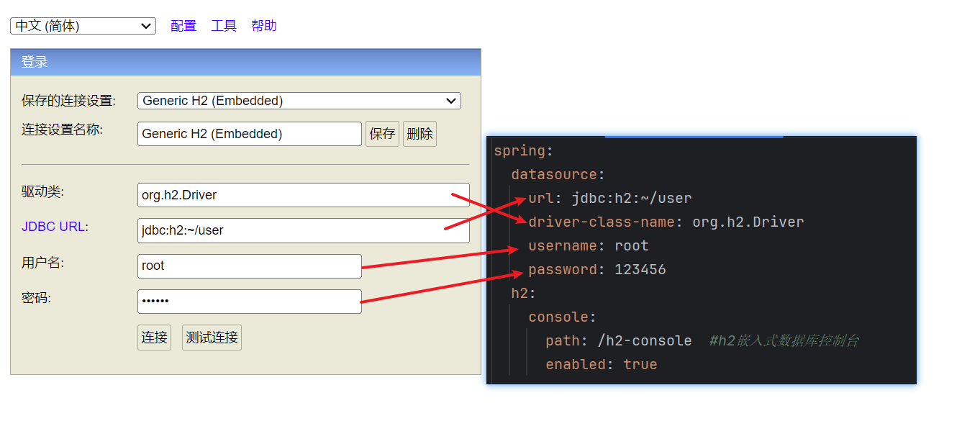Open the language dropdown showing 中文 (简体)
The image size is (980, 439).
click(x=83, y=26)
